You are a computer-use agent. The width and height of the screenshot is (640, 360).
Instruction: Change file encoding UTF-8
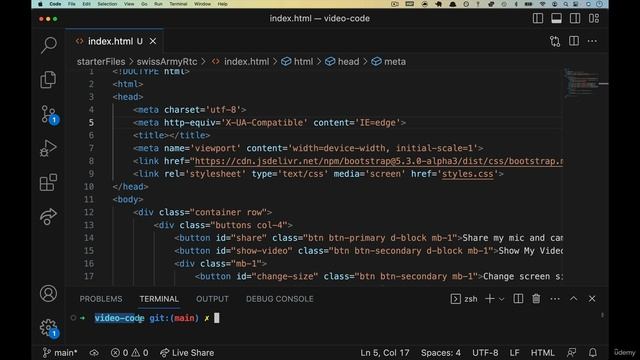click(x=485, y=353)
